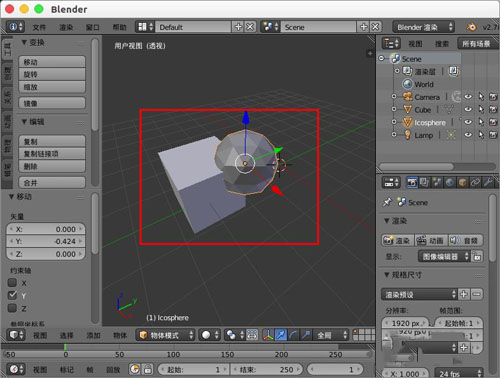Select the translate manipulator arrow icon
The height and width of the screenshot is (378, 500).
click(281, 335)
